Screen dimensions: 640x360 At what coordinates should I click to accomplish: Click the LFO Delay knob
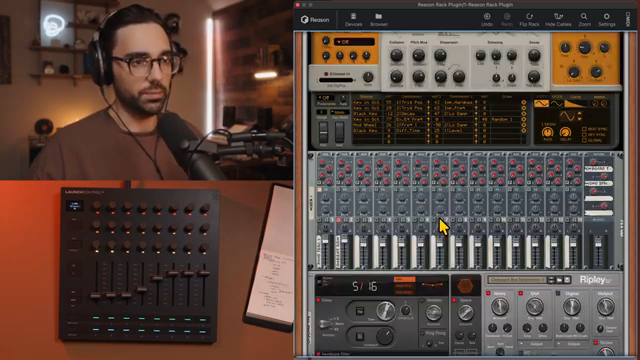point(565,132)
